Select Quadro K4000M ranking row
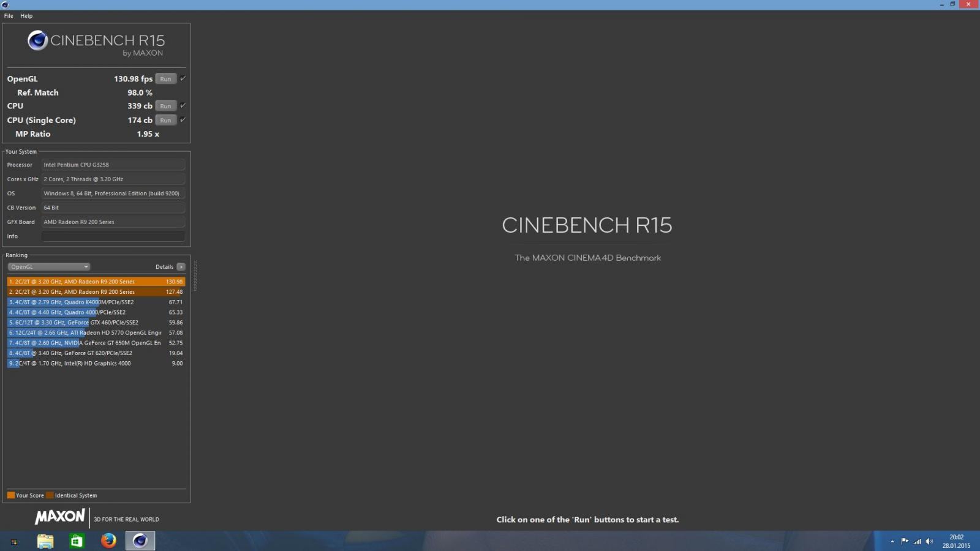The image size is (980, 551). tap(96, 302)
